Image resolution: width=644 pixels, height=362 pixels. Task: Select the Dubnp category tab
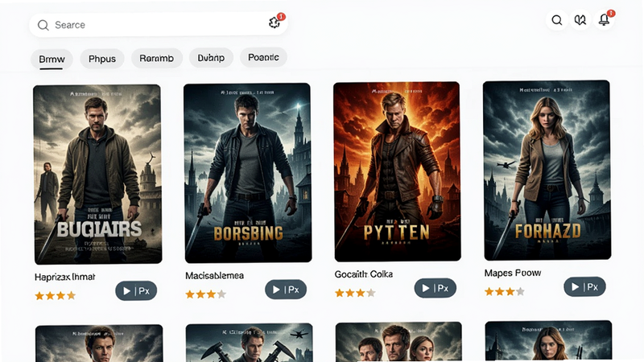click(211, 58)
